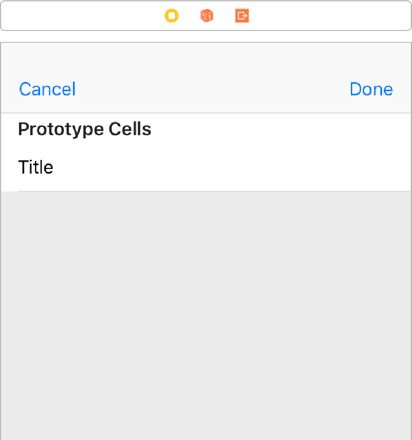Click the separator line beneath Title cell
Image resolution: width=412 pixels, height=440 pixels.
pos(214,191)
